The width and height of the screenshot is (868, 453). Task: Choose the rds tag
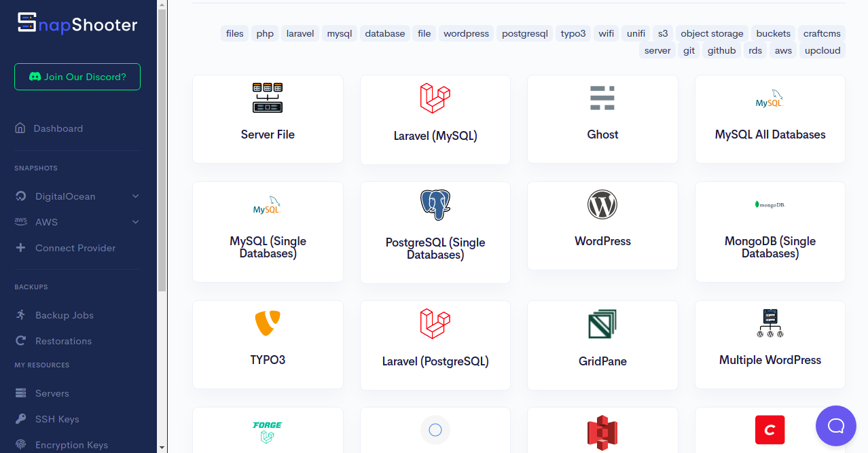click(x=755, y=50)
